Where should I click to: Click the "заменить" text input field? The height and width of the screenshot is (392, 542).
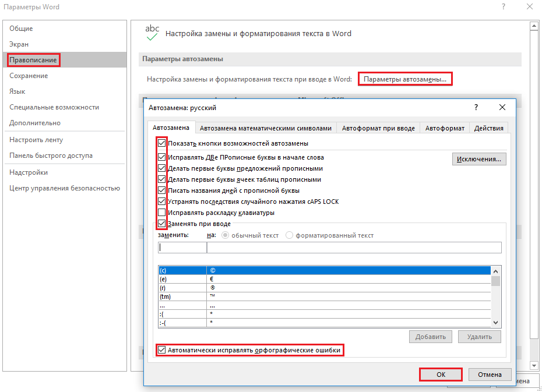click(x=182, y=248)
